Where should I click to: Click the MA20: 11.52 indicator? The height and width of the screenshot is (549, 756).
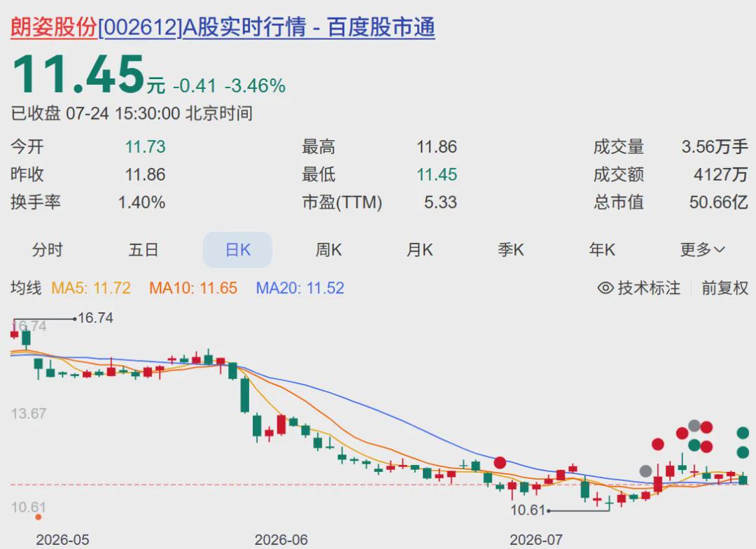pos(300,288)
